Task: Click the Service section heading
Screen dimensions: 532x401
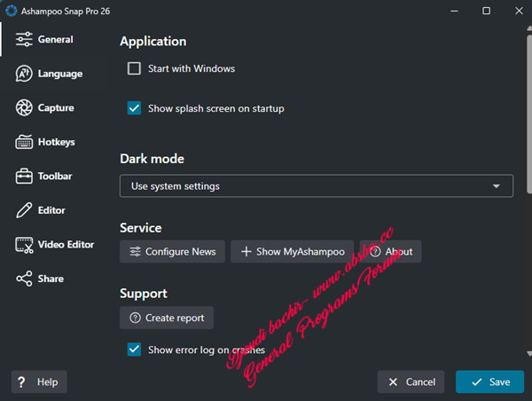Action: [x=140, y=228]
